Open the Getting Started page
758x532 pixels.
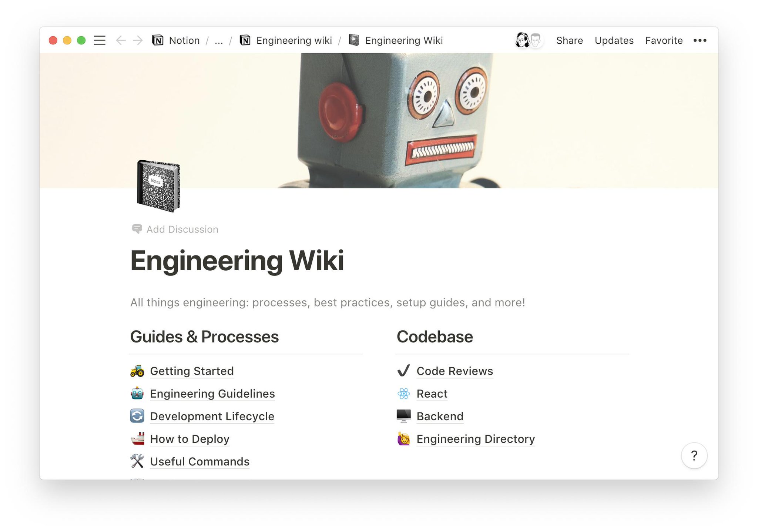point(192,371)
